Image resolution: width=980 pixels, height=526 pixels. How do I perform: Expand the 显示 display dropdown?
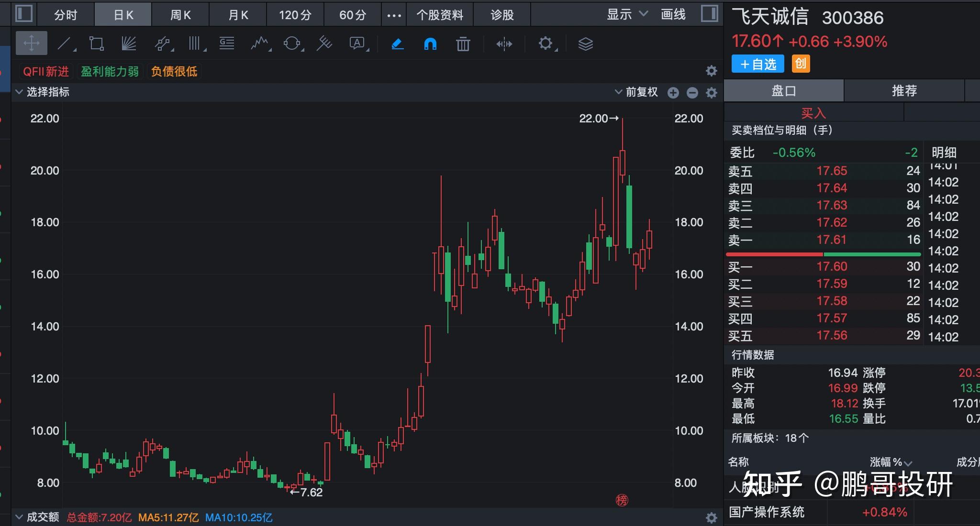(x=627, y=14)
